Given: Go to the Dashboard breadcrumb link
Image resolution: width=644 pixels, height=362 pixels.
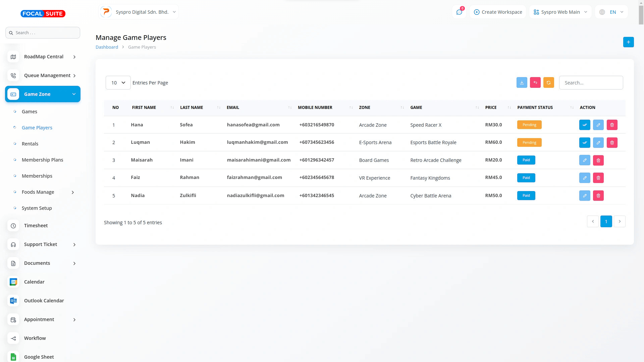Looking at the screenshot, I should point(107,47).
